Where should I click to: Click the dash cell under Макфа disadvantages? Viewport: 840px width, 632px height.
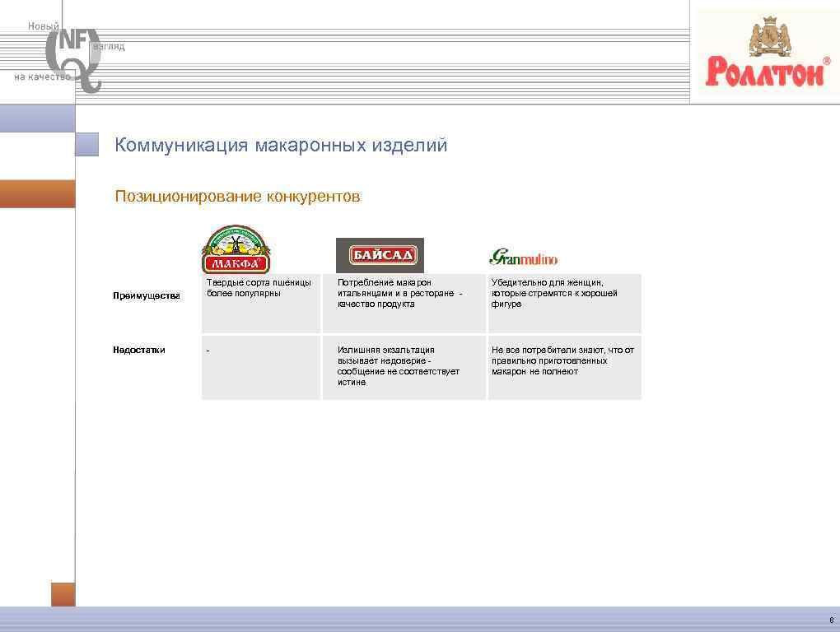pyautogui.click(x=261, y=368)
